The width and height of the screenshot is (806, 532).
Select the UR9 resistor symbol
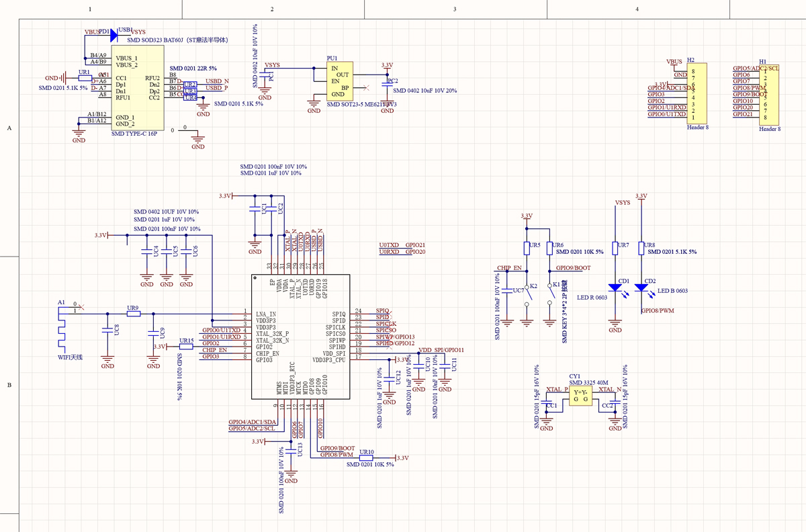(133, 314)
